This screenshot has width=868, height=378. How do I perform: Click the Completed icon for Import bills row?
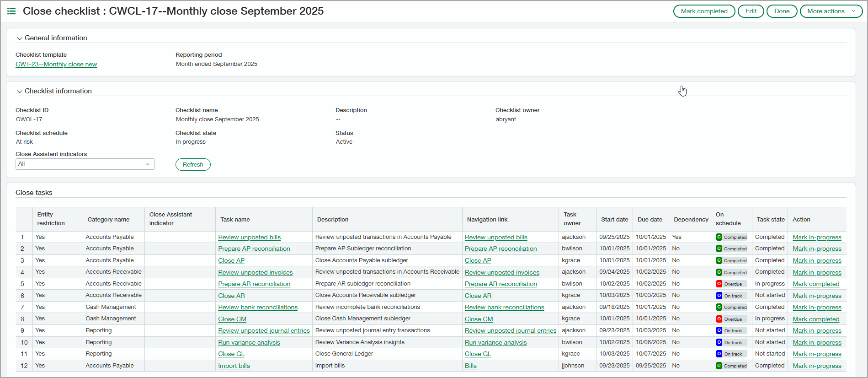click(x=719, y=366)
